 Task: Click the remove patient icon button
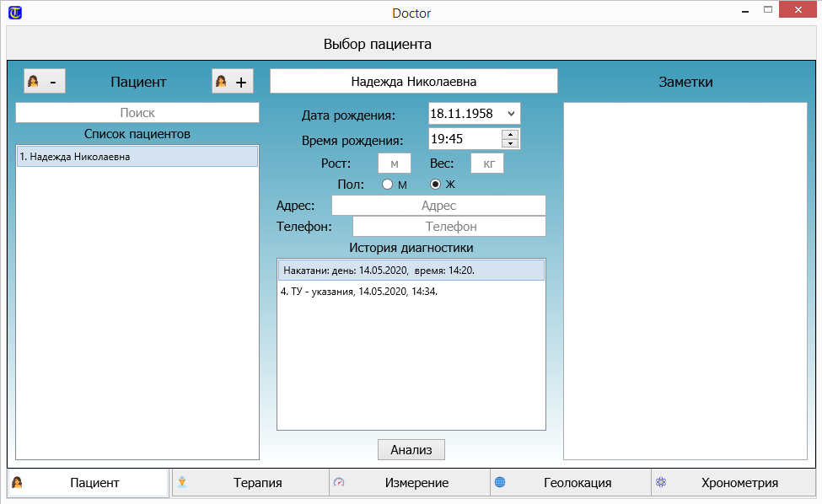tap(44, 82)
